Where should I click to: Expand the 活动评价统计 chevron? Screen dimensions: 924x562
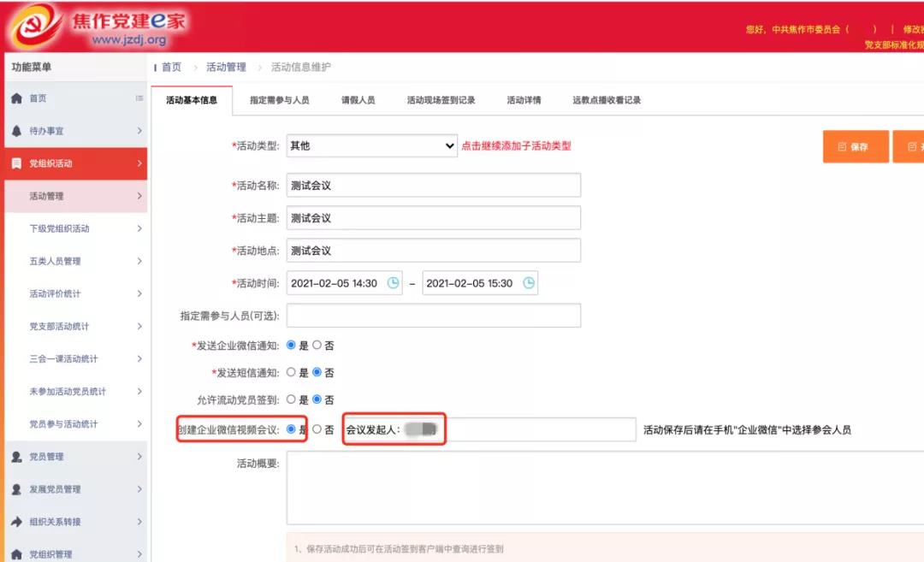[139, 293]
